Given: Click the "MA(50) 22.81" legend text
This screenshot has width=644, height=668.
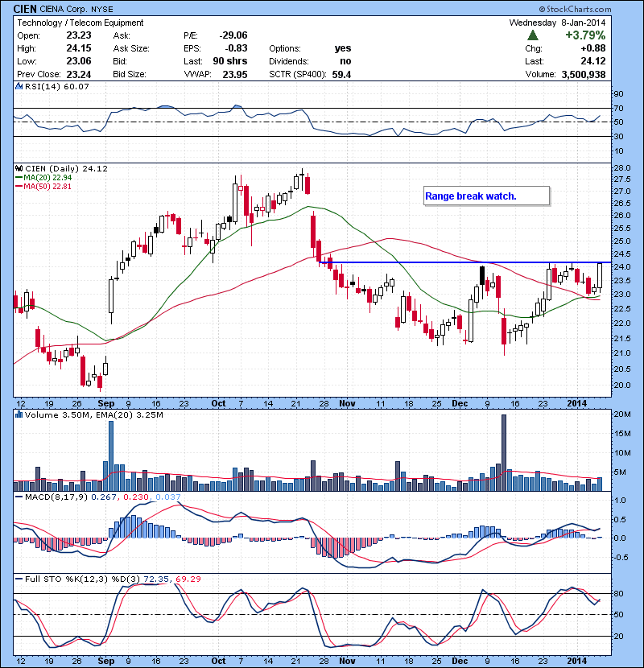Looking at the screenshot, I should click(47, 187).
